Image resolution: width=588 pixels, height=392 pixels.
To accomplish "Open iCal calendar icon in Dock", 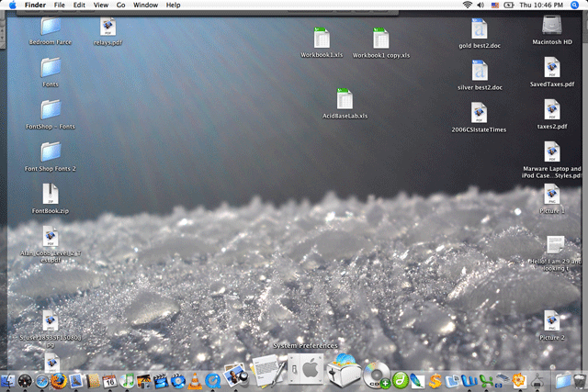I will [110, 381].
